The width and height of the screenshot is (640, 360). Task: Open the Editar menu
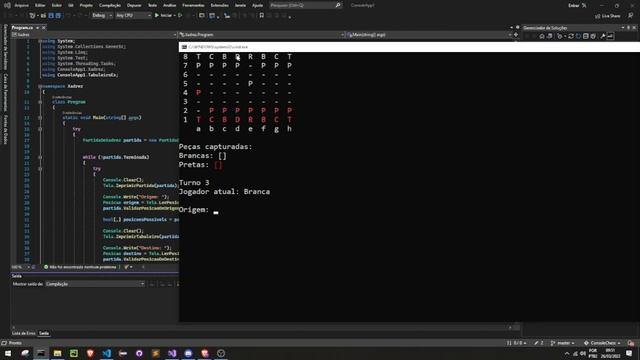click(x=40, y=5)
